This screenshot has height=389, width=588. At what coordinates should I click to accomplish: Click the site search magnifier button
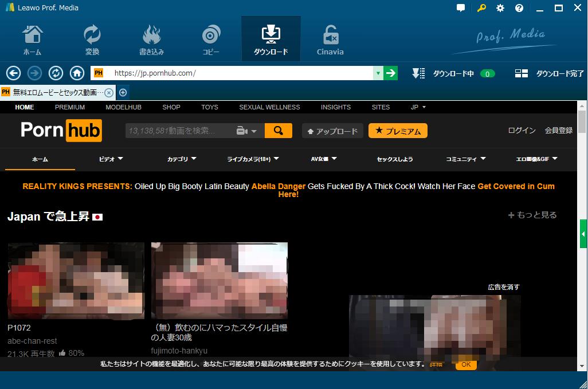(x=279, y=131)
